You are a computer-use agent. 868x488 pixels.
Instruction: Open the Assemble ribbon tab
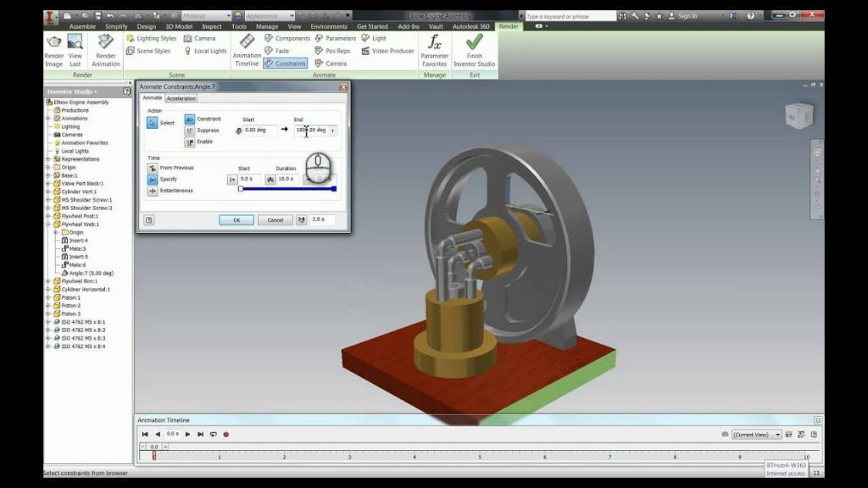[82, 26]
